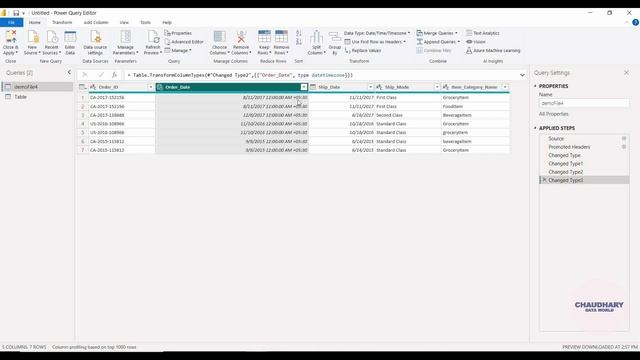The image size is (640, 360).
Task: Click the Order_ID column type icon
Action: pos(93,87)
